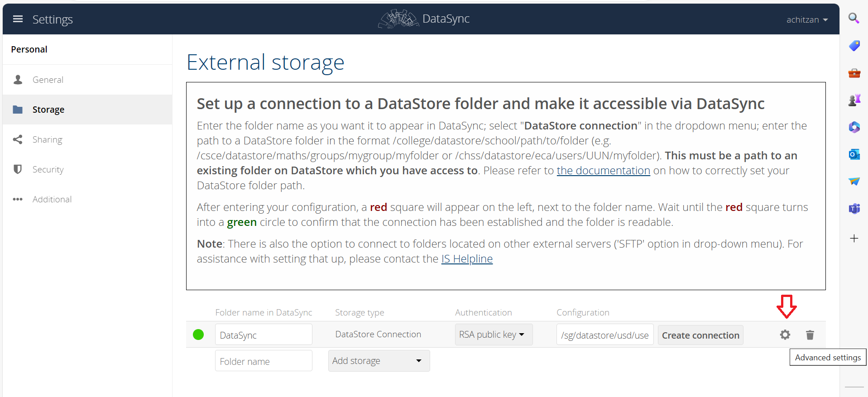868x397 pixels.
Task: Click the Authentication column header
Action: tap(484, 312)
